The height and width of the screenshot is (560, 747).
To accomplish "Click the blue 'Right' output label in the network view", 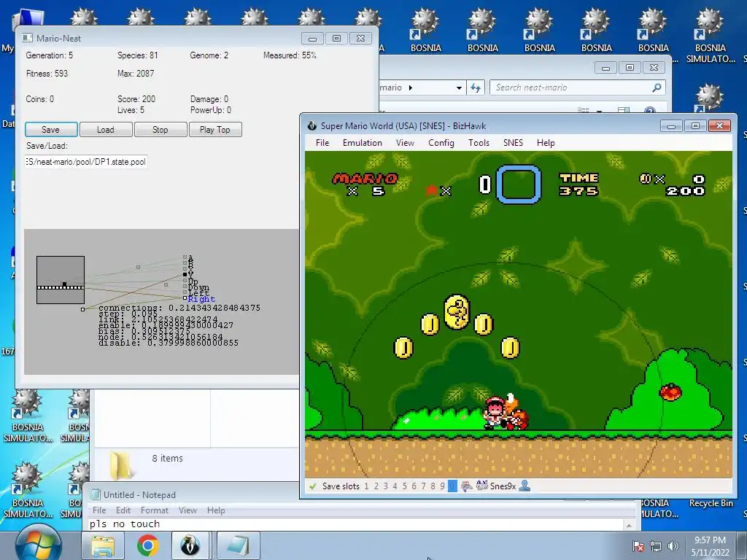I will coord(201,299).
